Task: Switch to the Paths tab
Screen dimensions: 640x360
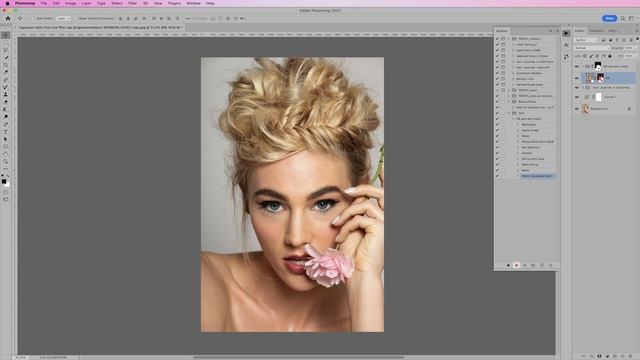Action: pos(613,31)
